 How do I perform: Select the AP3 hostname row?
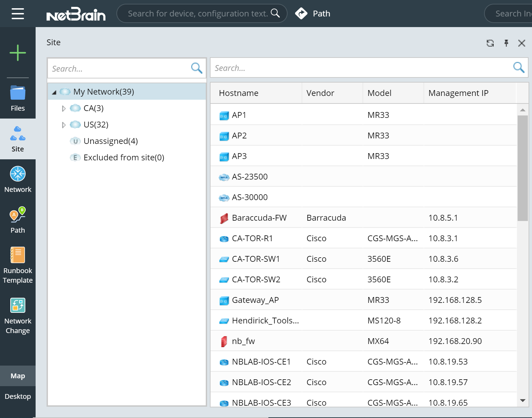[x=364, y=156]
